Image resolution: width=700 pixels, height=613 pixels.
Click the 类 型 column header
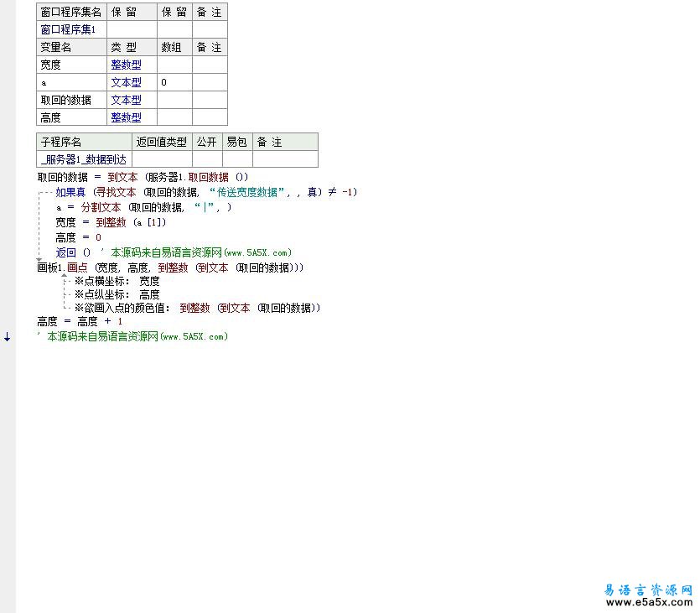pos(132,47)
